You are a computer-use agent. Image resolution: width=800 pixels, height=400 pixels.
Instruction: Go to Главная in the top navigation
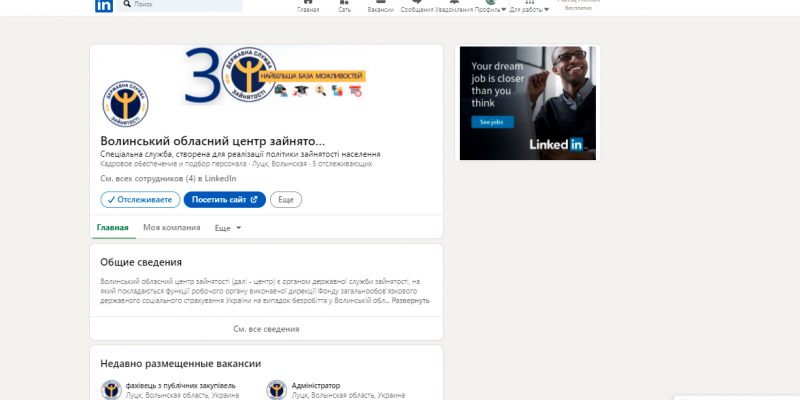click(308, 7)
